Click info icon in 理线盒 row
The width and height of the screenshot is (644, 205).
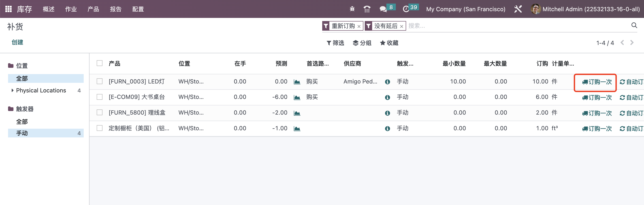387,113
